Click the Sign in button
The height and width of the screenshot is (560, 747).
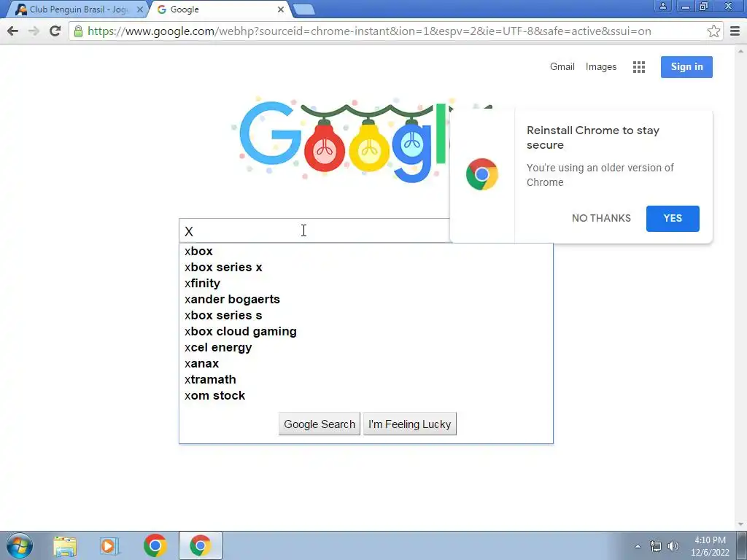(686, 66)
